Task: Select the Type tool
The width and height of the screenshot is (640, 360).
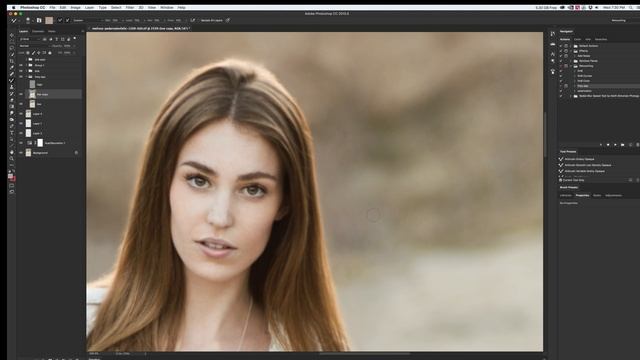Action: (12, 133)
